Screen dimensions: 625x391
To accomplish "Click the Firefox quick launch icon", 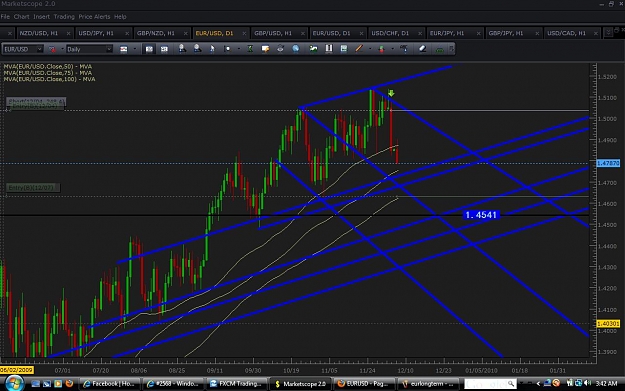I will point(69,383).
